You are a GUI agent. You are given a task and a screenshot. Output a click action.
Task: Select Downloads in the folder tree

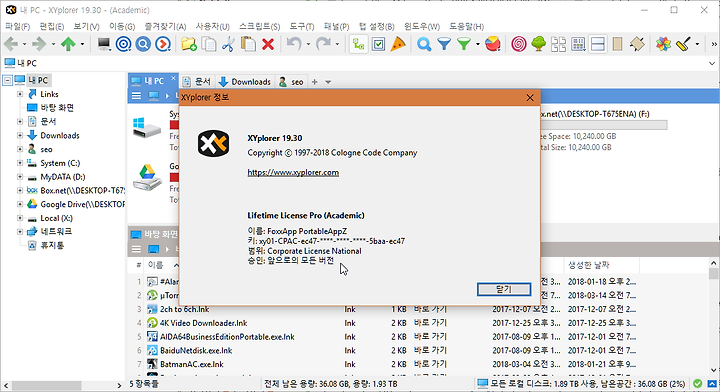point(60,135)
